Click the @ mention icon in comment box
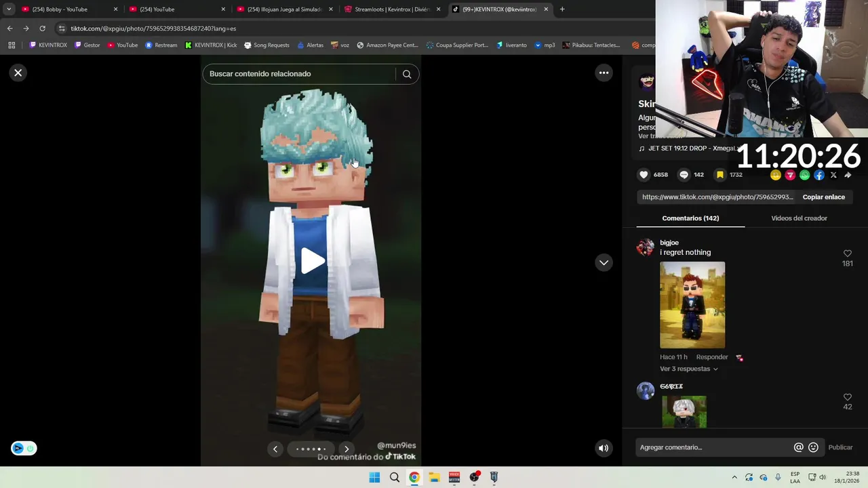 tap(798, 447)
